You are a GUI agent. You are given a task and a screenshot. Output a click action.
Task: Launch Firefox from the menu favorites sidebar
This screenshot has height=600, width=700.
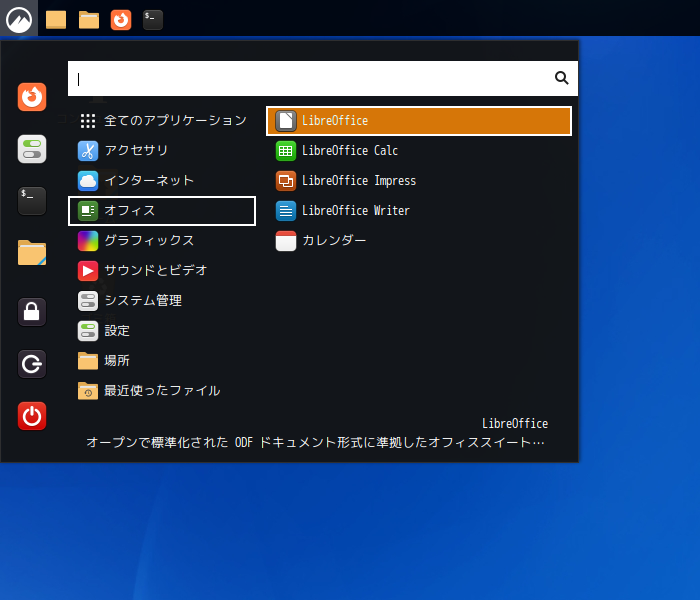32,97
